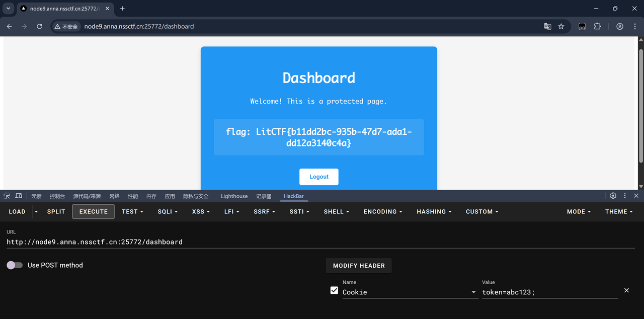Viewport: 644px width, 319px height.
Task: Open the Google Translate icon in address bar
Action: pyautogui.click(x=547, y=26)
